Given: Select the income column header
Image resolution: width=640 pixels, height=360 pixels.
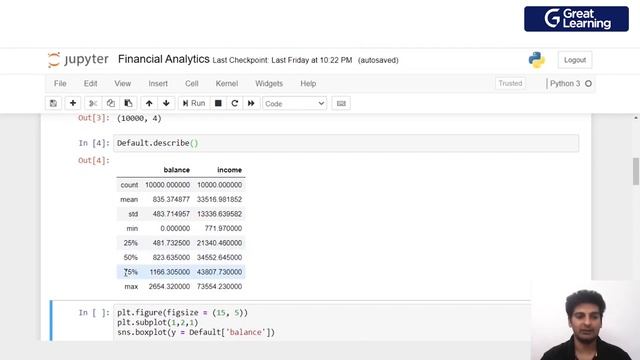Looking at the screenshot, I should [229, 170].
